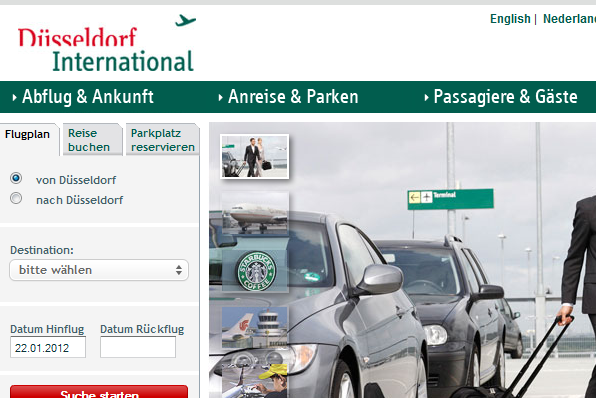Select the von Düsseldorf radio button

click(16, 178)
